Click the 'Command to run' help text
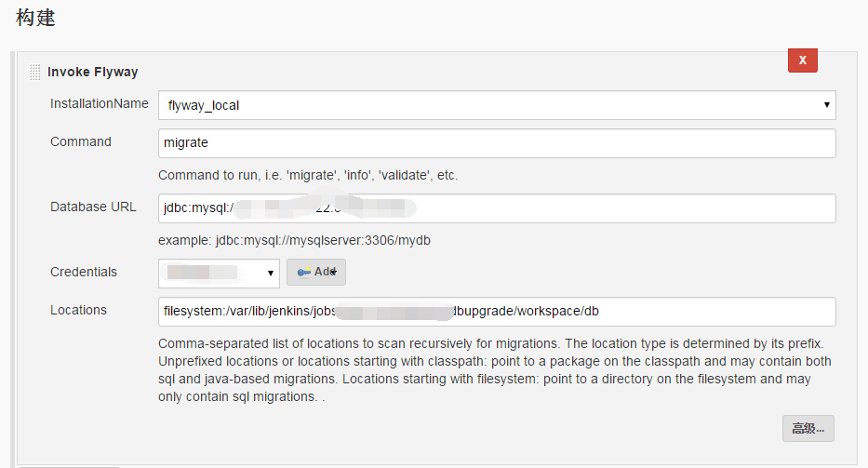This screenshot has height=468, width=868. [308, 176]
